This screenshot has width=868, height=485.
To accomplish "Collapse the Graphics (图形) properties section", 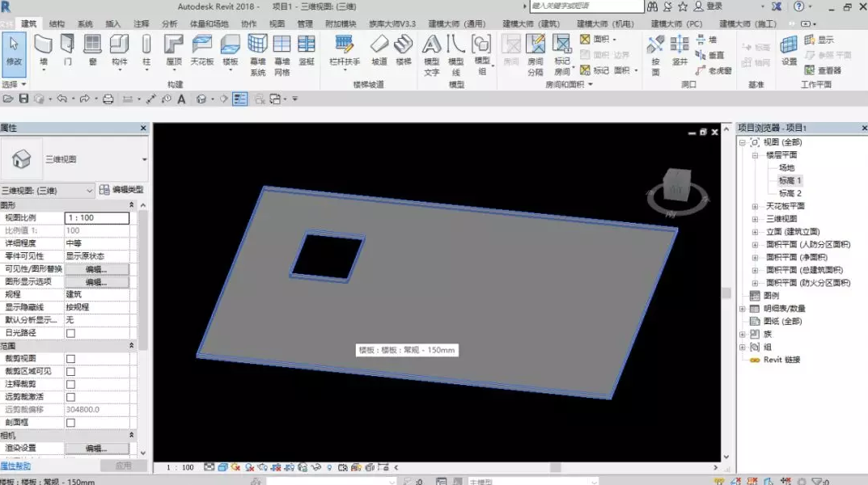I will pos(131,205).
